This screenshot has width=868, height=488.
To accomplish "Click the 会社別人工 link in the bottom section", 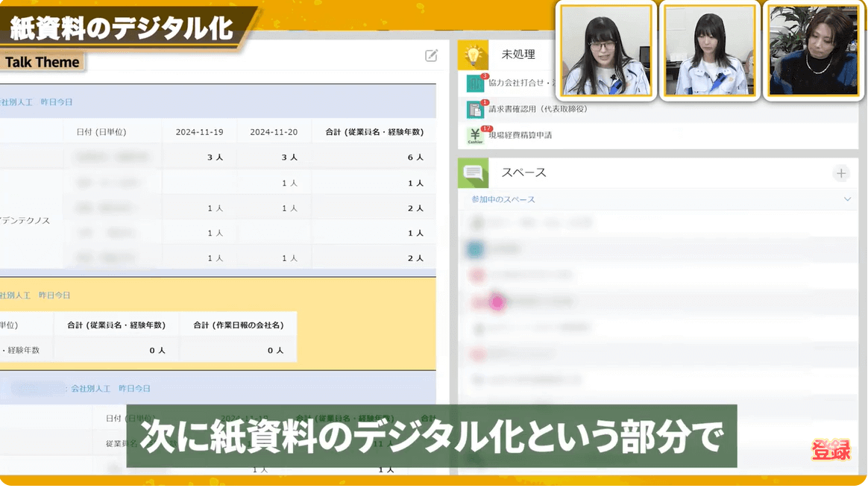I will pyautogui.click(x=88, y=387).
